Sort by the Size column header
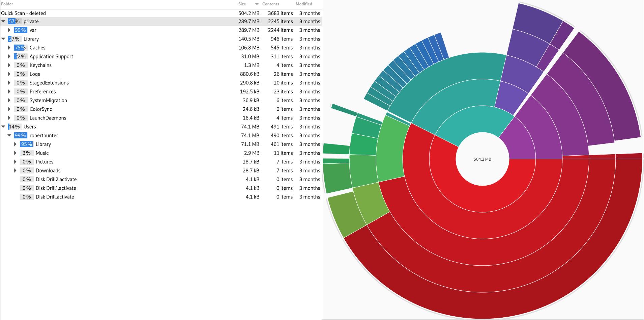644x320 pixels. pyautogui.click(x=242, y=4)
